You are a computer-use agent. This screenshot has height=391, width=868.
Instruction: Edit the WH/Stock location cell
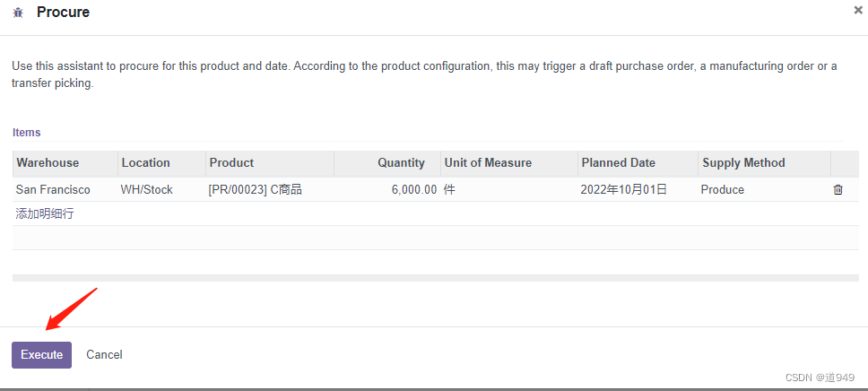pos(161,189)
